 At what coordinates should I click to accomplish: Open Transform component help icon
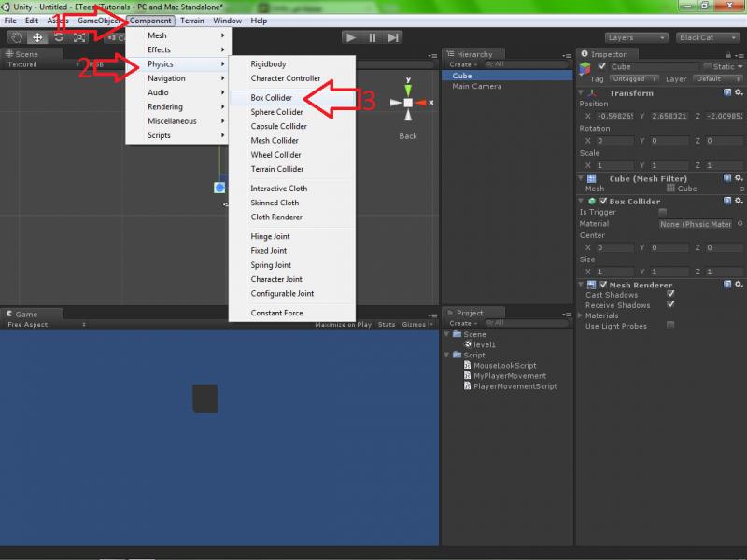[x=727, y=92]
